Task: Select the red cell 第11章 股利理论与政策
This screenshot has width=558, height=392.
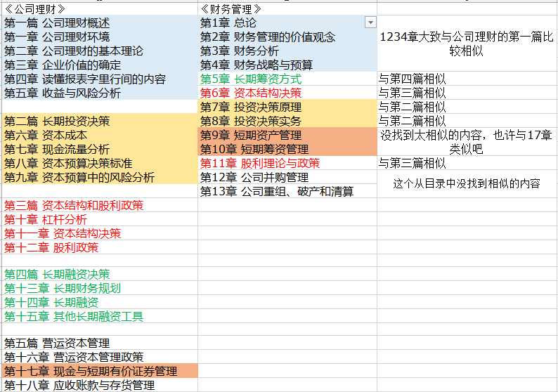Action: [287, 163]
